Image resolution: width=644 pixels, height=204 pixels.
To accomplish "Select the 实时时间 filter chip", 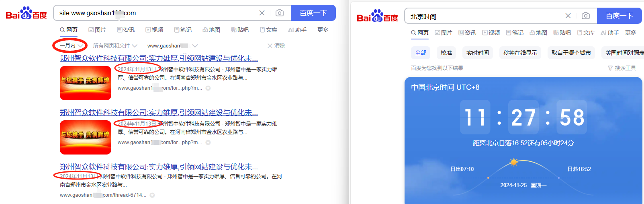I will coord(478,53).
